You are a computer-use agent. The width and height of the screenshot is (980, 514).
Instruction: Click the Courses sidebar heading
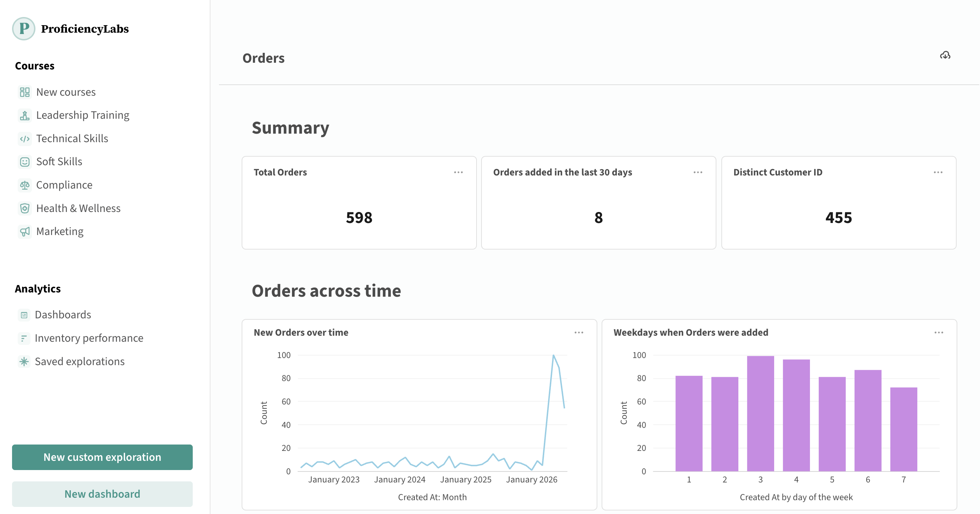[35, 66]
